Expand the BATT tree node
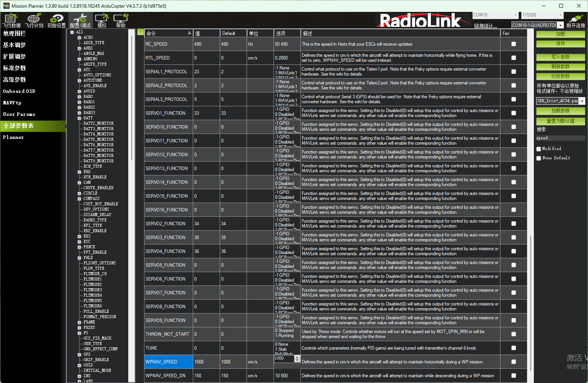588x383 pixels. tap(79, 118)
